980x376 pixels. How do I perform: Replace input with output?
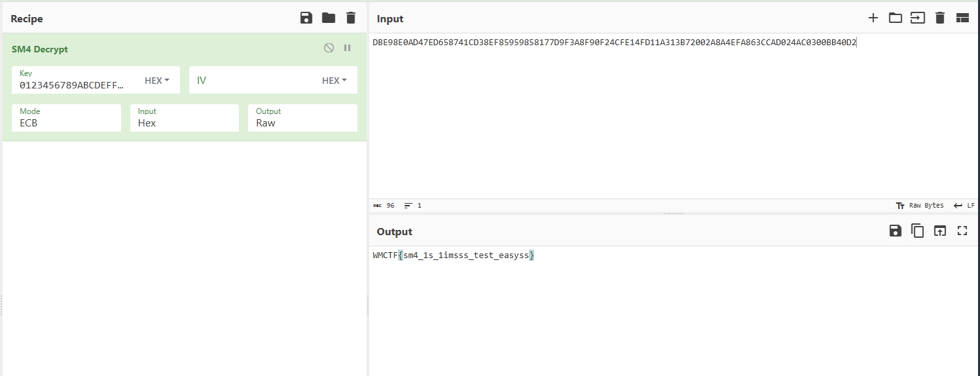(x=940, y=231)
